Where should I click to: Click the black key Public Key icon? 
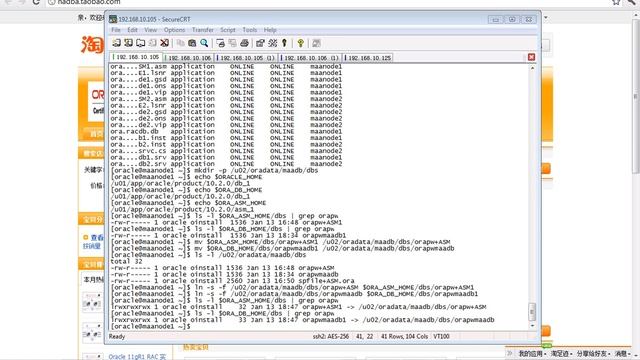(x=284, y=43)
